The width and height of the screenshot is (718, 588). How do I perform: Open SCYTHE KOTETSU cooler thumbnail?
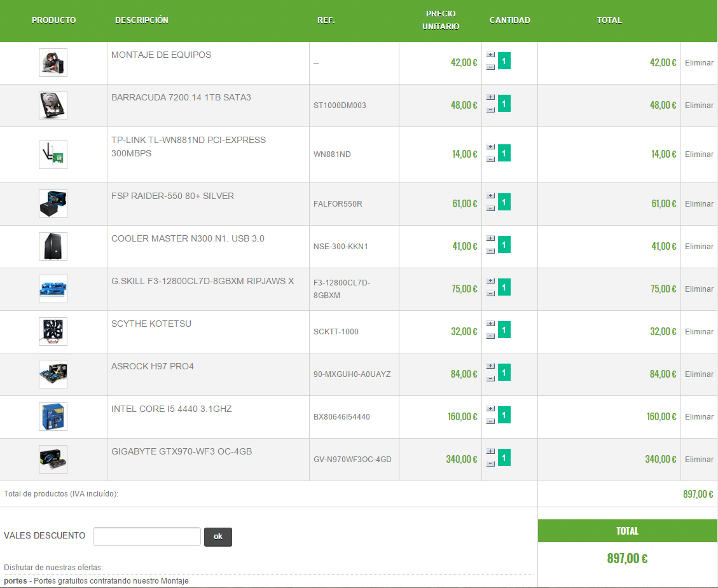point(53,331)
